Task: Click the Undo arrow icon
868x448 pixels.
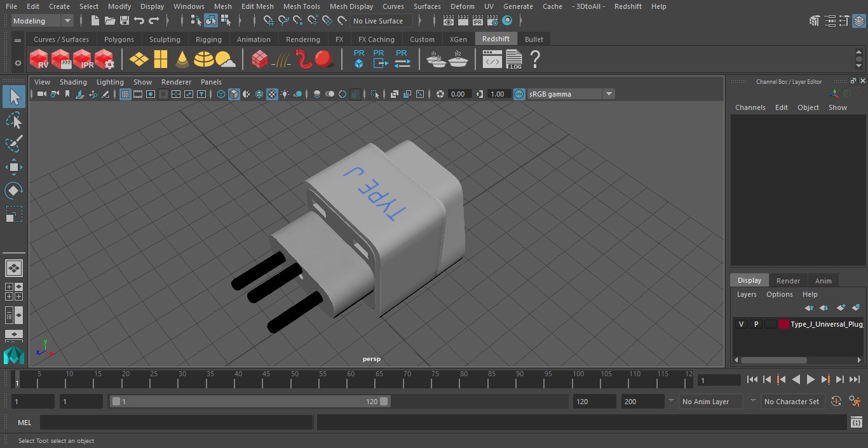Action: click(139, 21)
